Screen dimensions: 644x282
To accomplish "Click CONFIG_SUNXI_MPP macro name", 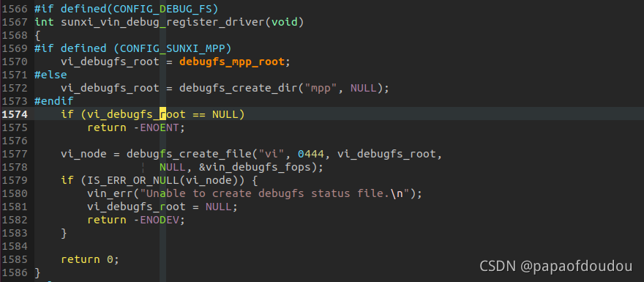I will click(173, 48).
